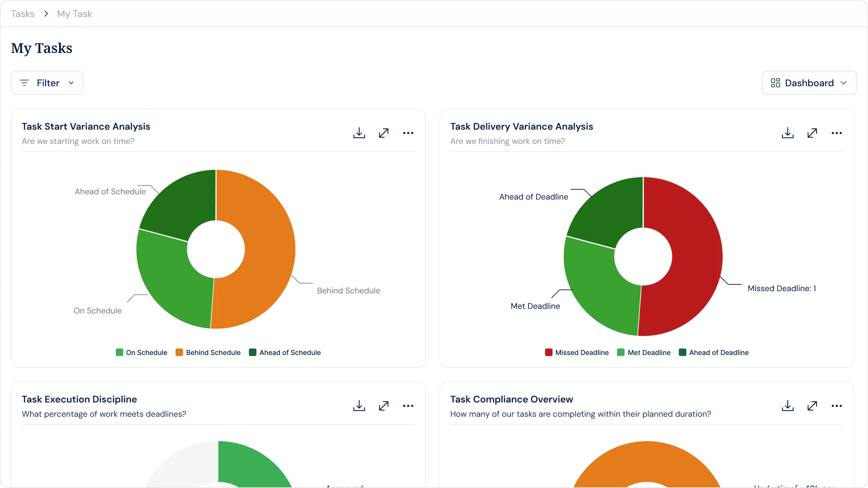Viewport: 868px width, 488px height.
Task: Click the 'Are we finishing work on time?' subtitle
Action: [x=508, y=141]
